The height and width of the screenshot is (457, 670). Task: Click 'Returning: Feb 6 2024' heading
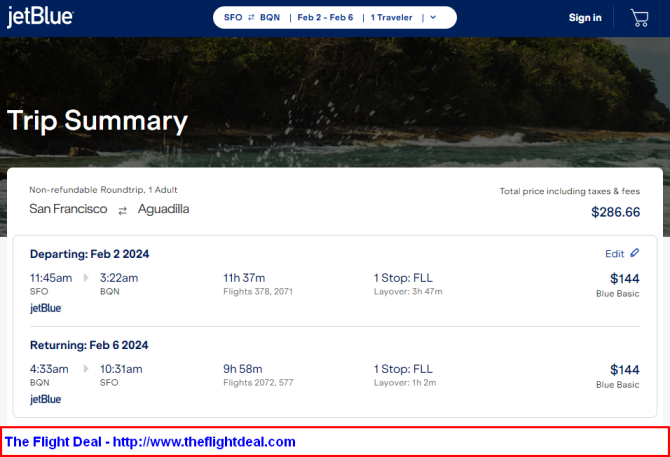click(89, 345)
